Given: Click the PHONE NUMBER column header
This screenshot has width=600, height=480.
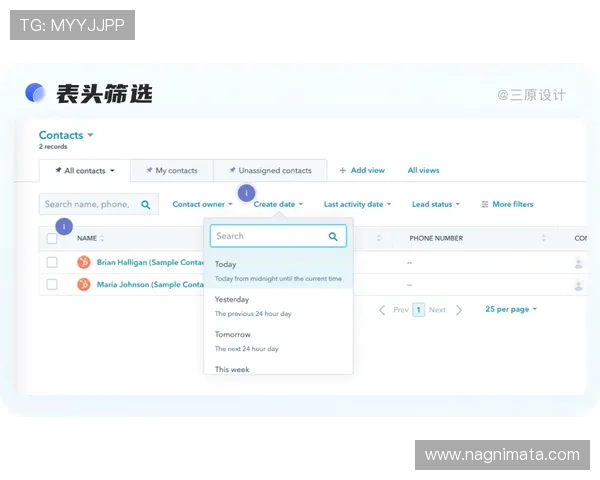Looking at the screenshot, I should point(436,238).
